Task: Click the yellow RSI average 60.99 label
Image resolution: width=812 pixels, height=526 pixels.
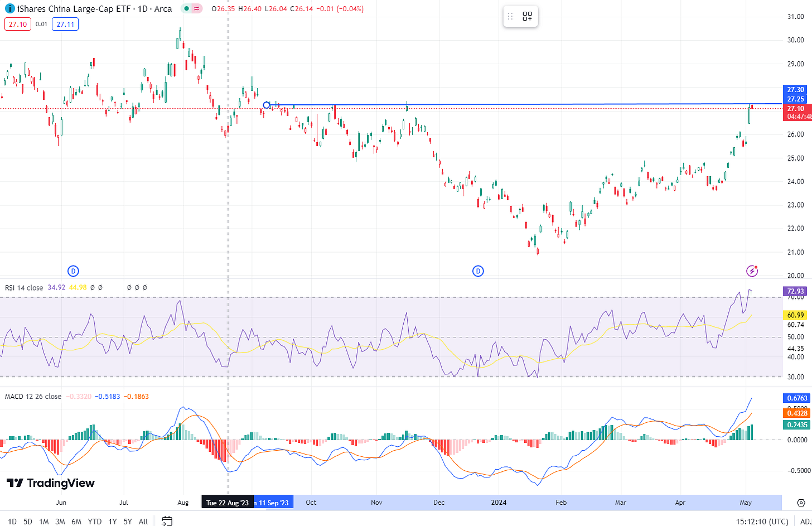Action: pos(796,316)
